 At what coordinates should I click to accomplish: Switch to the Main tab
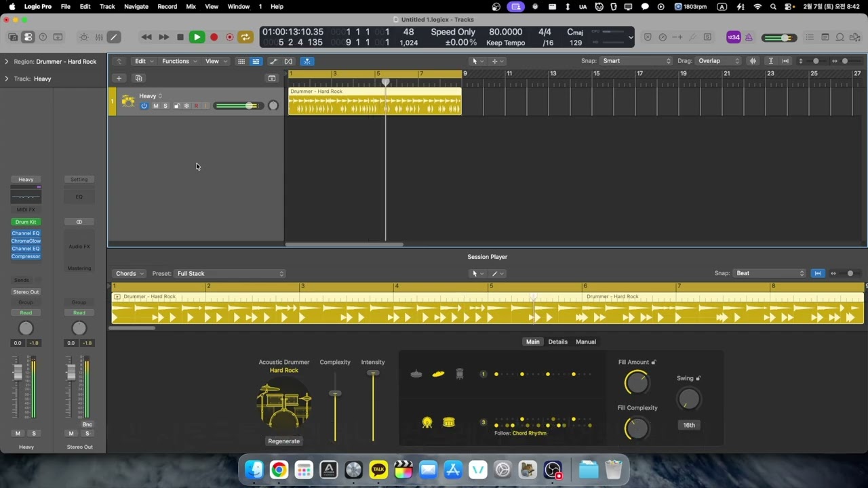click(x=533, y=342)
